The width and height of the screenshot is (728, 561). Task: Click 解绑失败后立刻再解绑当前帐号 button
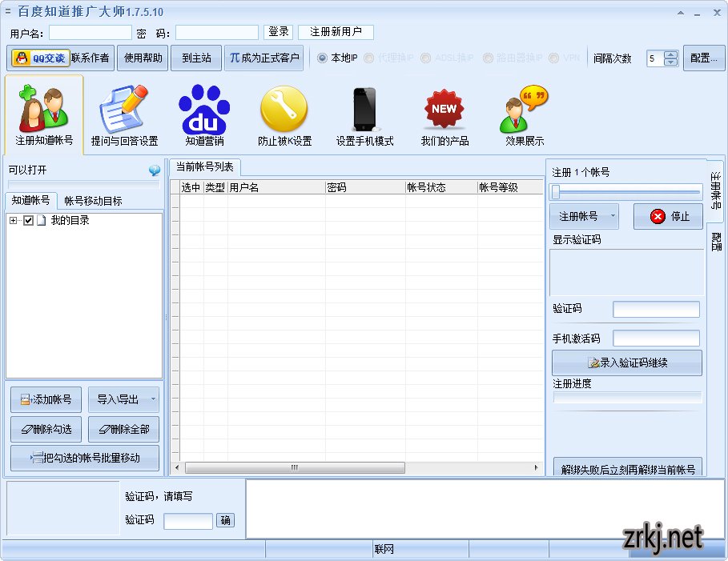tap(628, 467)
